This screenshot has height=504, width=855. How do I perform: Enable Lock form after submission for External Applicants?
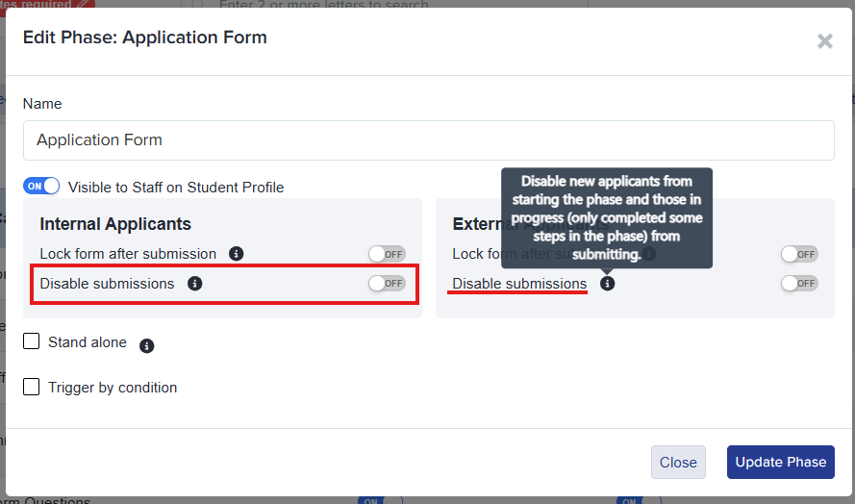pos(799,254)
